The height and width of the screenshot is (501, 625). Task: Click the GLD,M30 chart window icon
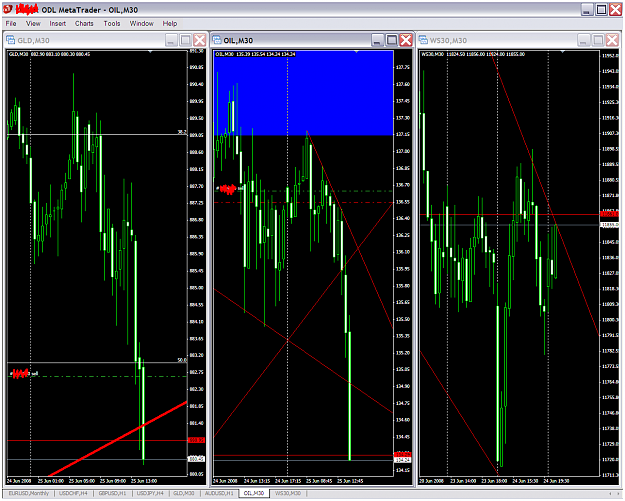[11, 40]
